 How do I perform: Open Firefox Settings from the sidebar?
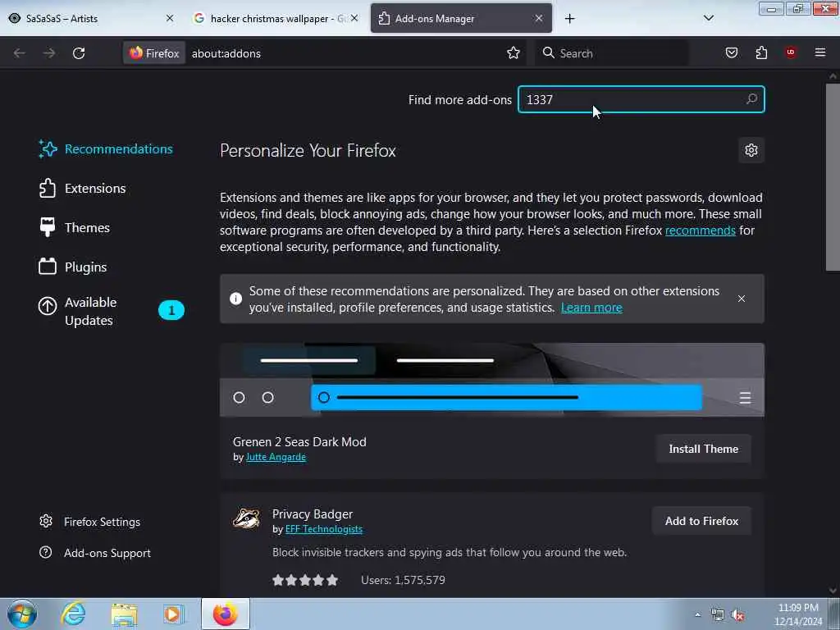pos(90,522)
